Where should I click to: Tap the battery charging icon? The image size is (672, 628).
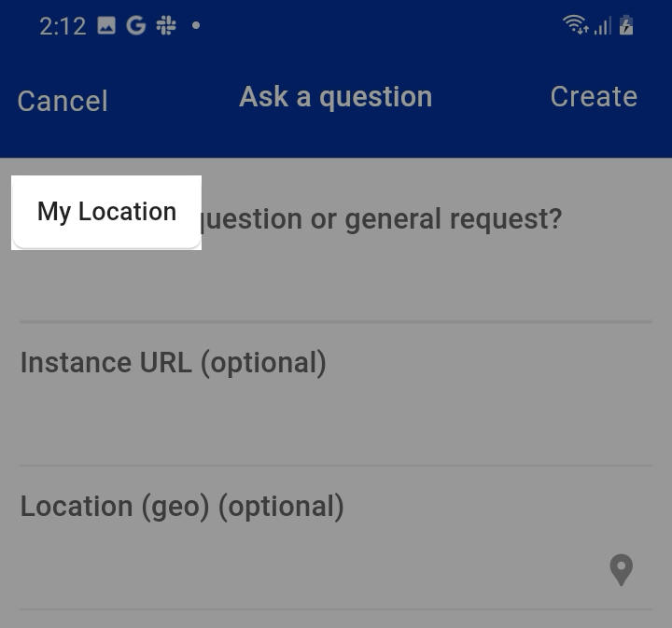click(626, 25)
